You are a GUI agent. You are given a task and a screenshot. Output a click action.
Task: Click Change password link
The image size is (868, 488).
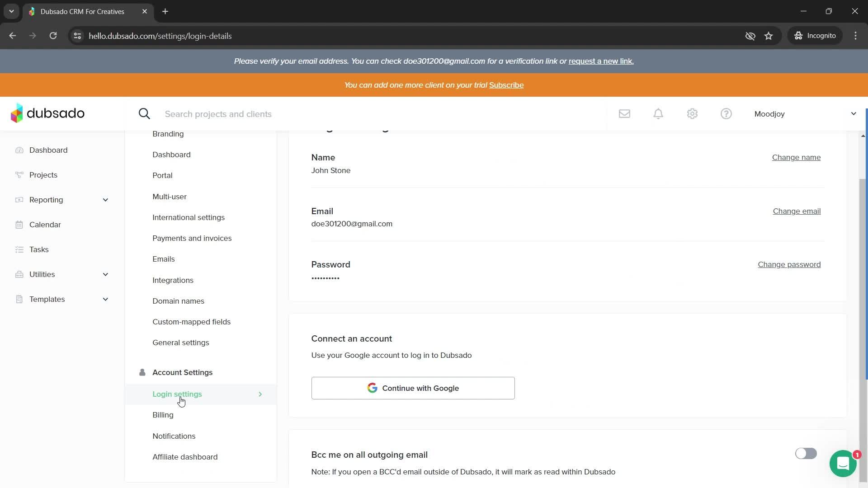pyautogui.click(x=789, y=264)
